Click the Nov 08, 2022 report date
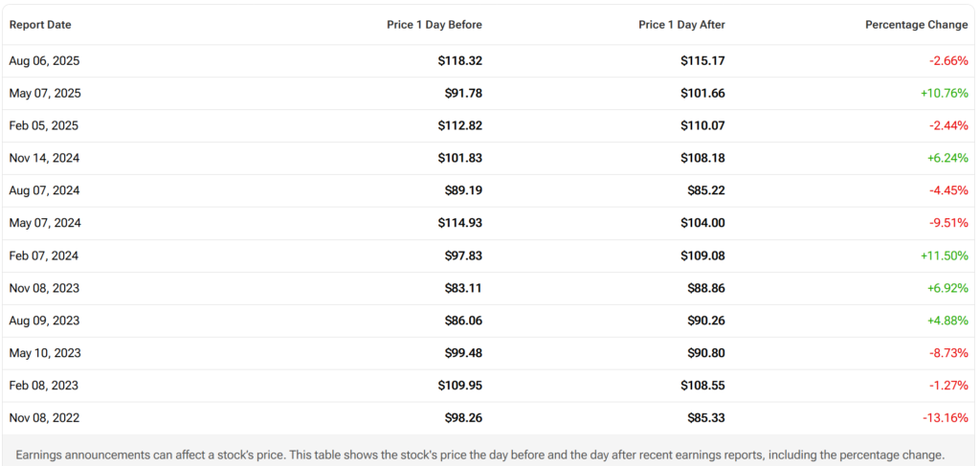Screen dimensions: 980x466 pos(44,418)
